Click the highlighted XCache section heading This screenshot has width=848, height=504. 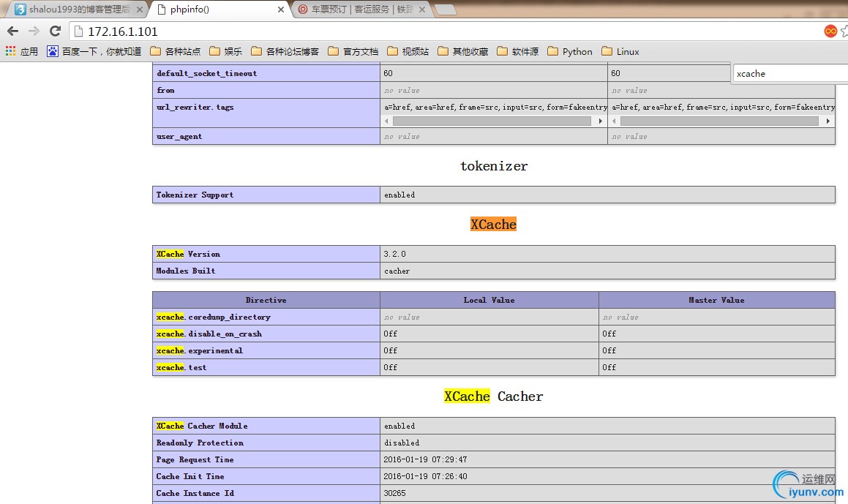[x=493, y=225]
